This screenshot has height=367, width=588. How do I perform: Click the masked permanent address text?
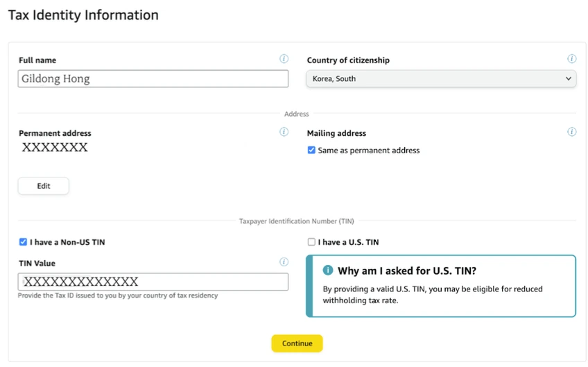55,148
